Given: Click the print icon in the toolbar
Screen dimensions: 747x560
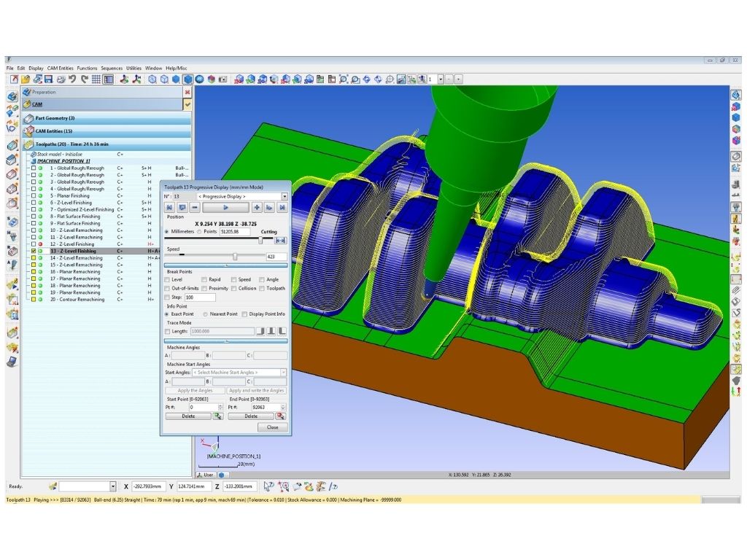Looking at the screenshot, I should pyautogui.click(x=61, y=79).
